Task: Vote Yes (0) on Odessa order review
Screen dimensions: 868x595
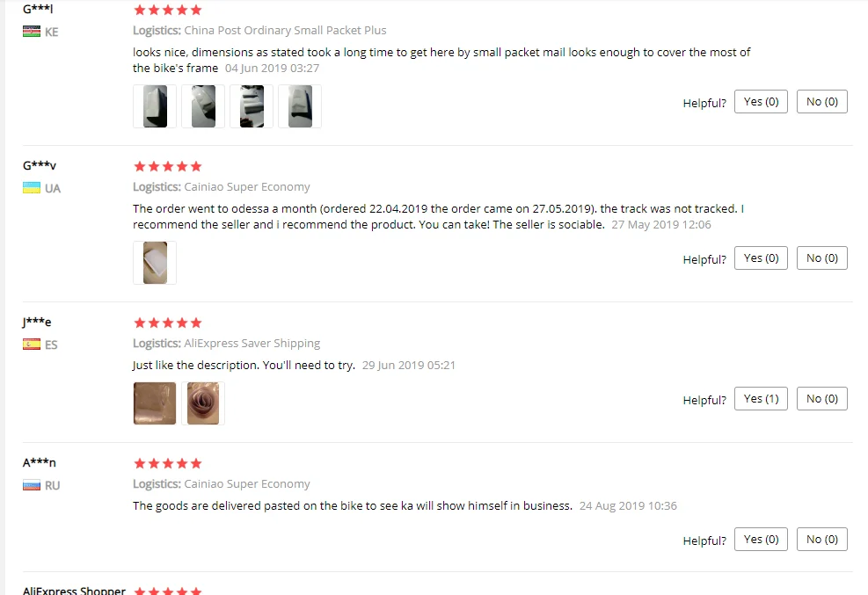Action: pos(761,258)
